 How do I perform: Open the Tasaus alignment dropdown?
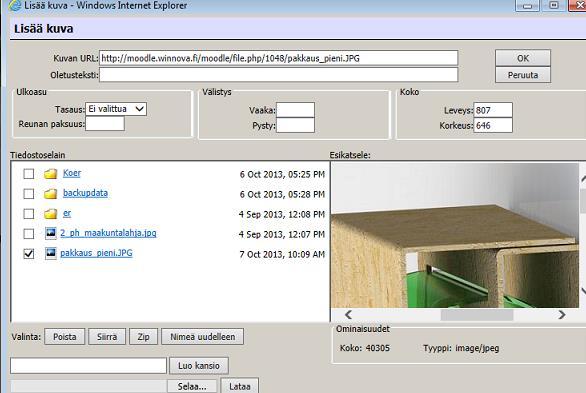(x=116, y=109)
